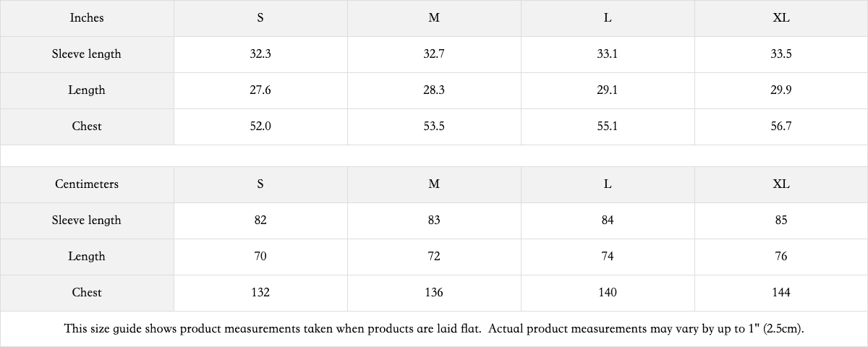Click the 76 length centimeter value
Screen dimensions: 868x347
(781, 257)
